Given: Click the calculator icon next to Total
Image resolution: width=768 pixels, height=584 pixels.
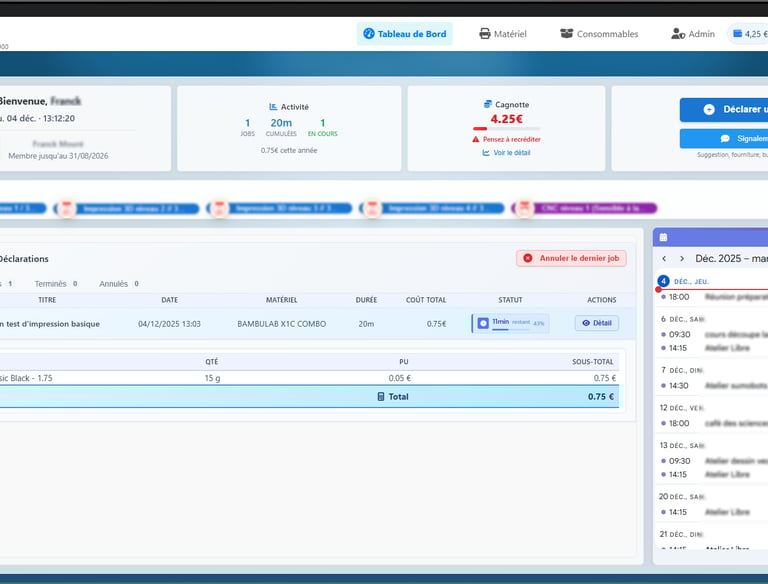Looking at the screenshot, I should tap(381, 396).
